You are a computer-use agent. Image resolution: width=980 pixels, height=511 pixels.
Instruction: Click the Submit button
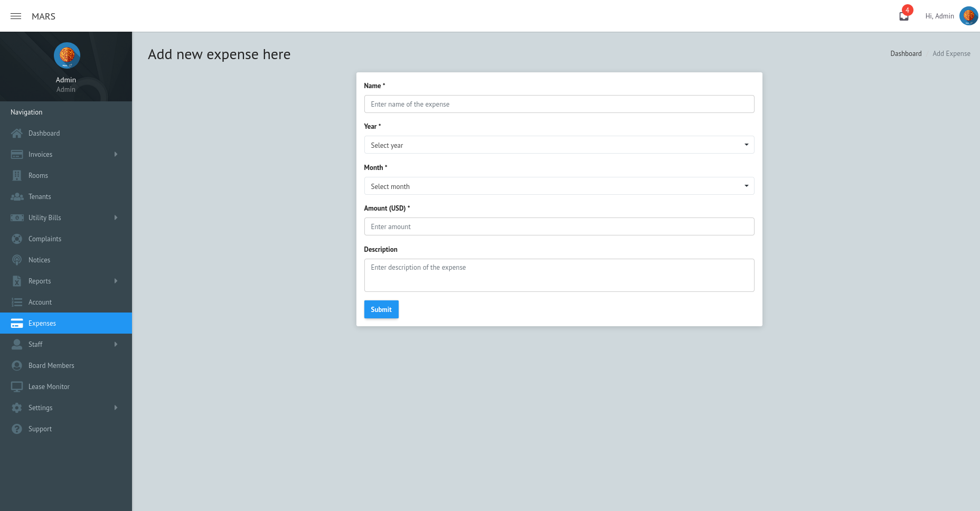pyautogui.click(x=381, y=309)
